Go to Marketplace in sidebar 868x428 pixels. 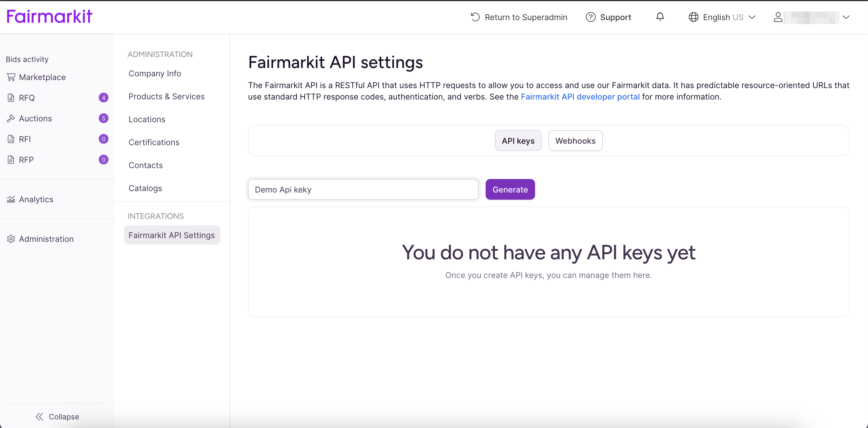click(42, 77)
